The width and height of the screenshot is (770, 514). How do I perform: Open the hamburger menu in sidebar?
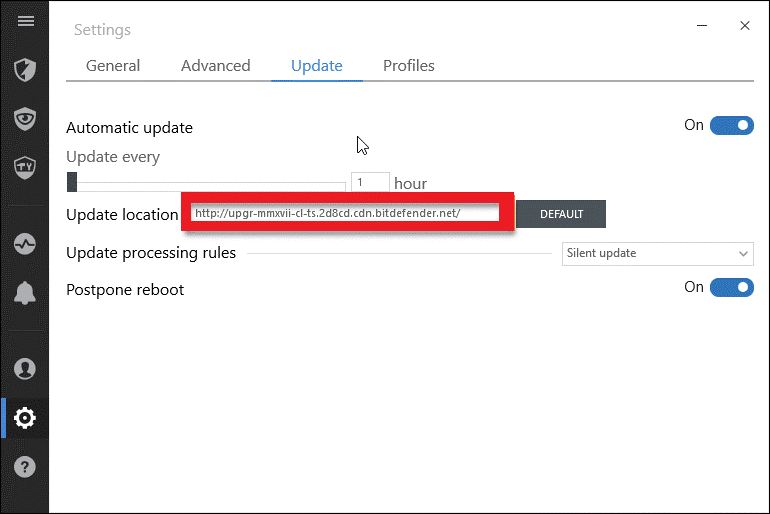(26, 21)
